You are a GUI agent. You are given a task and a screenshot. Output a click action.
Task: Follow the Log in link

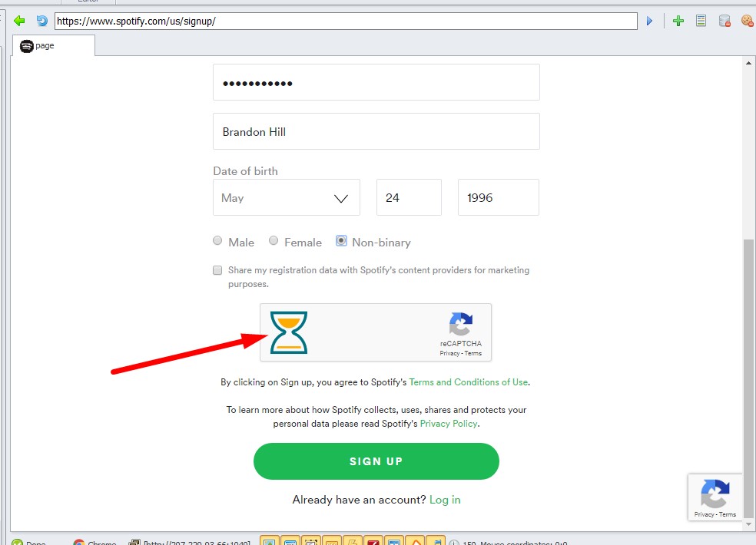tap(445, 500)
